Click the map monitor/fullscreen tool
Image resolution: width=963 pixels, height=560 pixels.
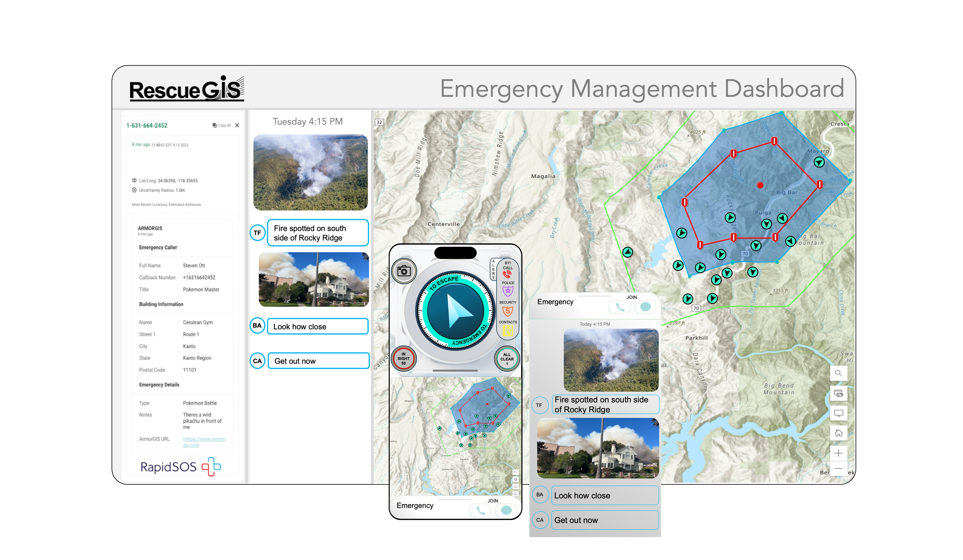839,413
